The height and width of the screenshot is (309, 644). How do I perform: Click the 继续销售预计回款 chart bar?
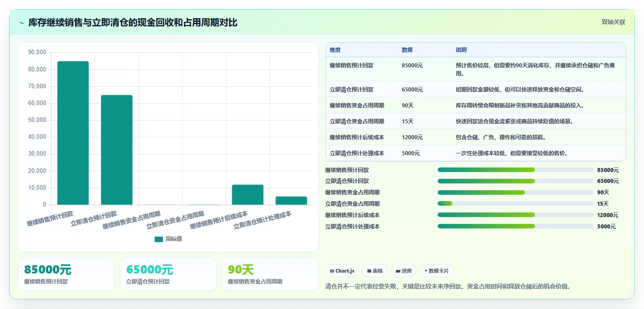click(x=73, y=133)
